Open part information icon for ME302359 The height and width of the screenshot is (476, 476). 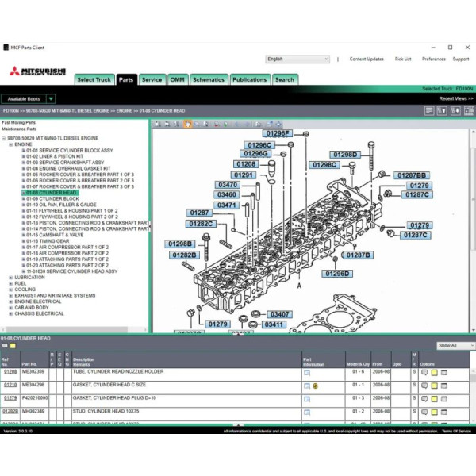306,372
